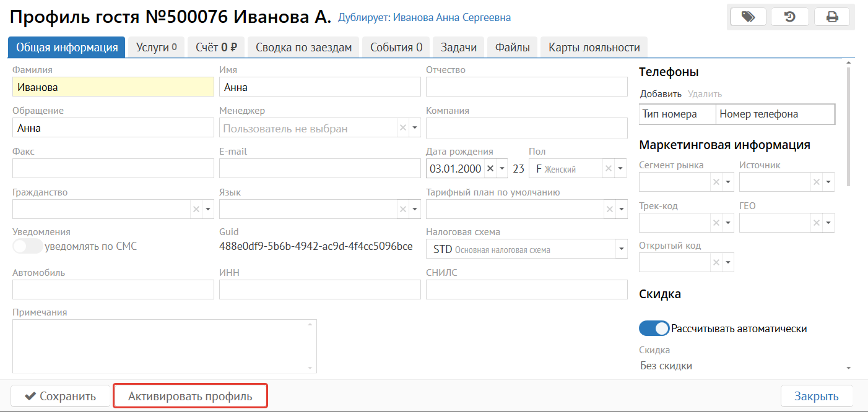Open the Language dropdown list
Image resolution: width=868 pixels, height=412 pixels.
[x=415, y=210]
